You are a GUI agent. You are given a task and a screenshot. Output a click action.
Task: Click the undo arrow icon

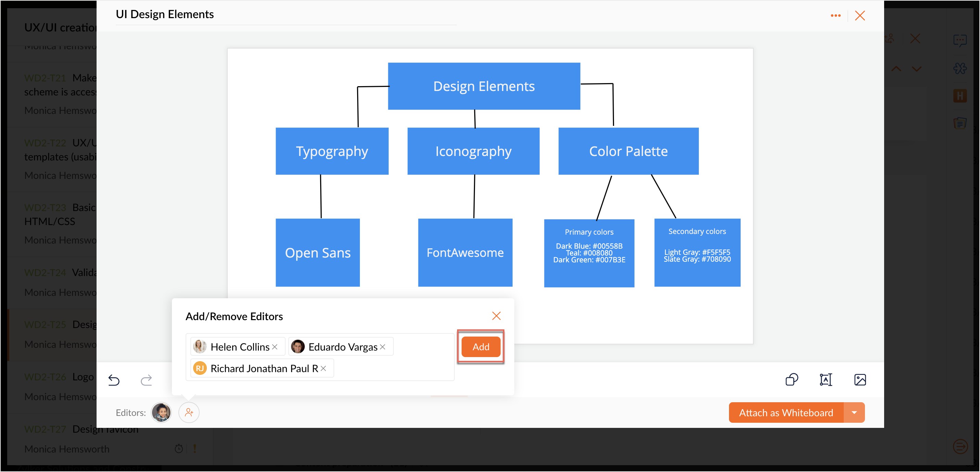[x=114, y=380]
